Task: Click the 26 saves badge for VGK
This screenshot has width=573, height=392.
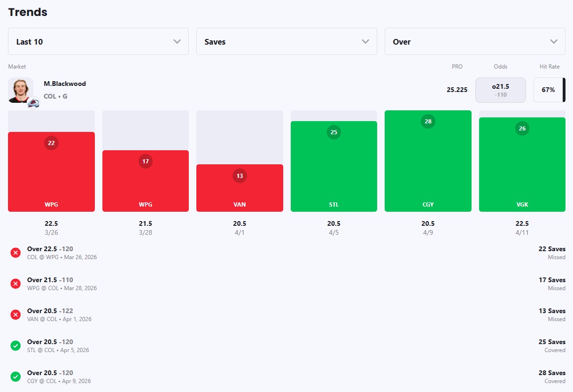Action: click(x=522, y=128)
